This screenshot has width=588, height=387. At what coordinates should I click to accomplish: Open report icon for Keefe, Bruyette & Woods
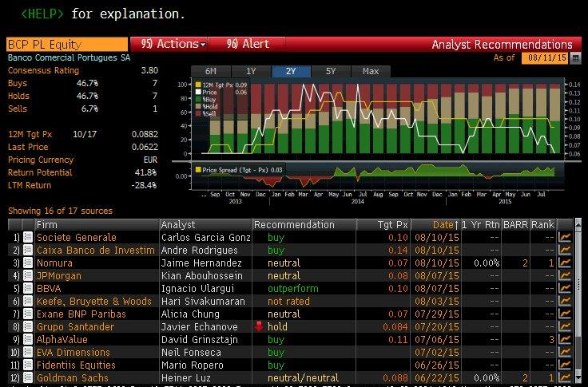point(28,301)
